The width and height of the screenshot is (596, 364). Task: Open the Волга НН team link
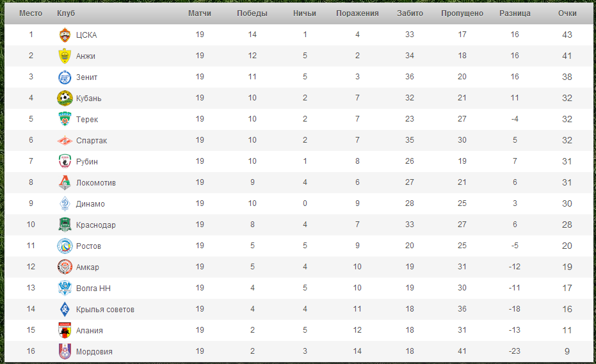point(93,289)
